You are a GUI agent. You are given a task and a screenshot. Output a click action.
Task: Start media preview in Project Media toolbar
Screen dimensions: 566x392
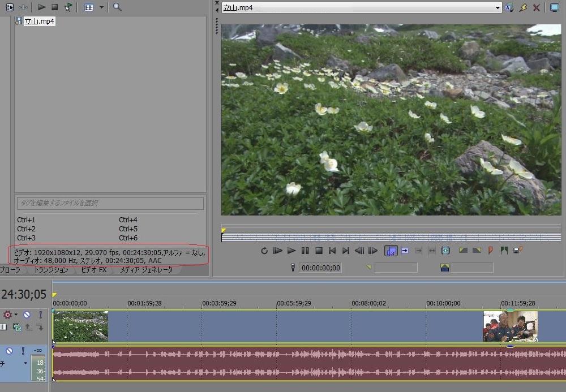[42, 7]
